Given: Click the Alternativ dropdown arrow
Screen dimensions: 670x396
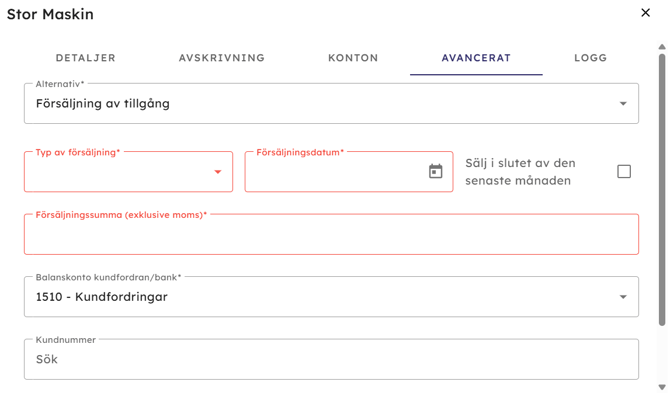Looking at the screenshot, I should coord(623,103).
